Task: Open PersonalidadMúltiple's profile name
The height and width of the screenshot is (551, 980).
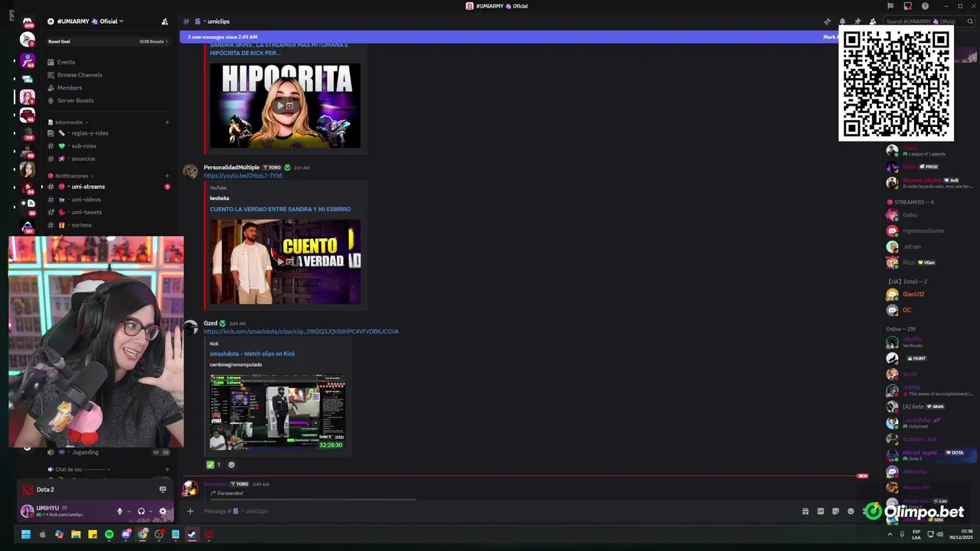Action: 231,168
